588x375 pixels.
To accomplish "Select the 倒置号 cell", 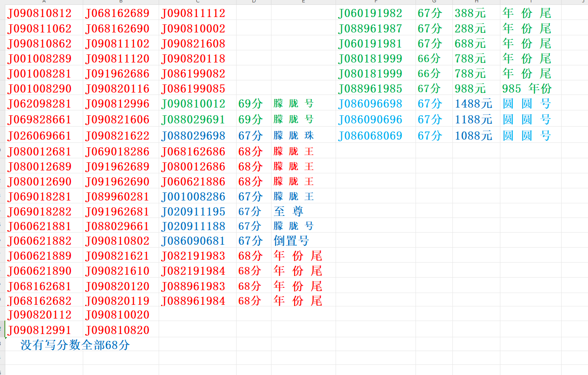I will [x=291, y=241].
